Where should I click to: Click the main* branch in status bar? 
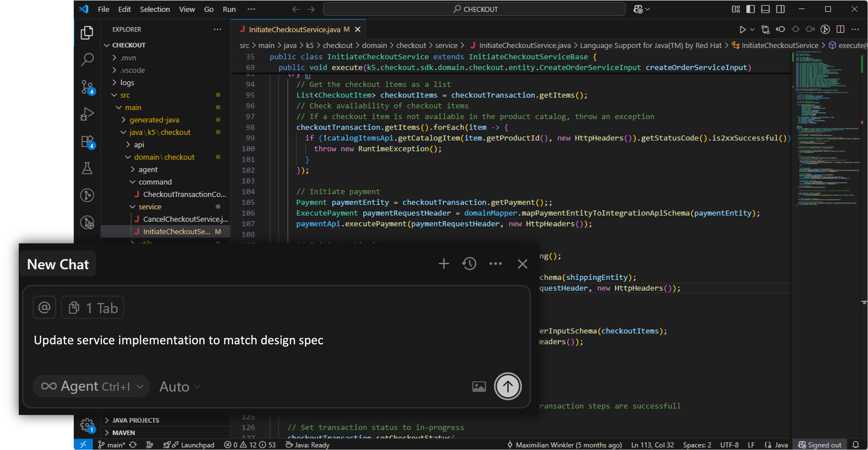point(111,445)
